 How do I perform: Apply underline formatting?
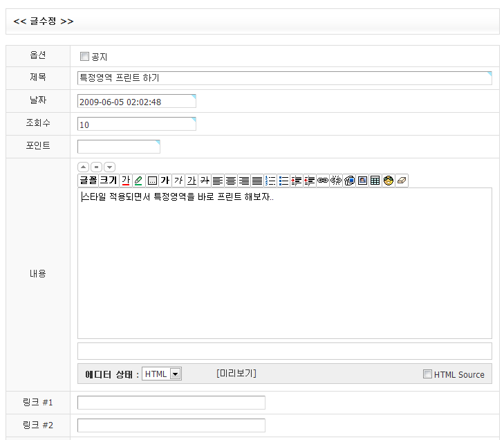click(x=192, y=181)
